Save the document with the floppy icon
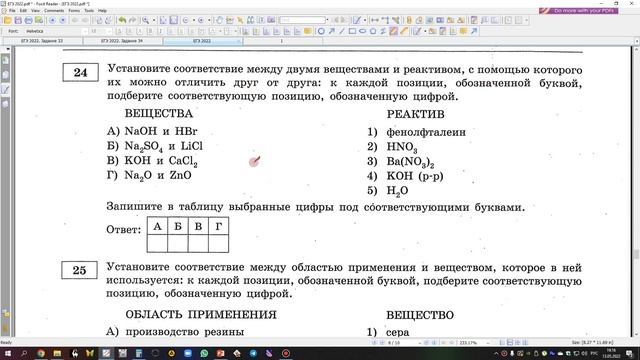Viewport: 640px width, 360px height. click(18, 20)
